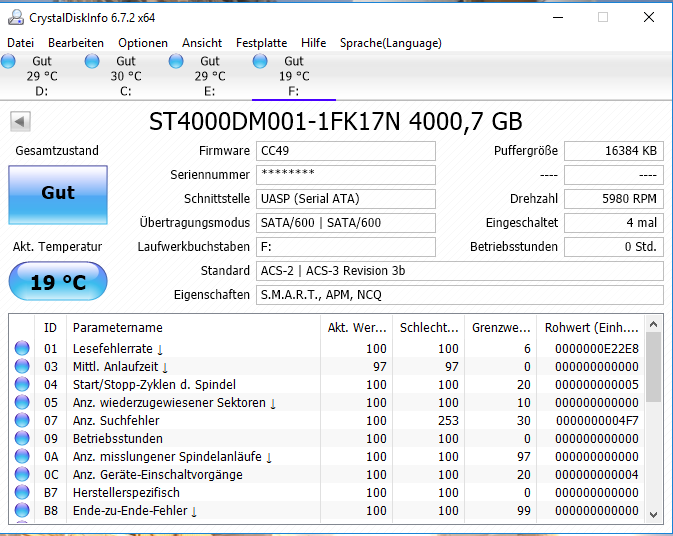
Task: Click the Übertragungsmodus field SATA/600
Action: pyautogui.click(x=346, y=223)
